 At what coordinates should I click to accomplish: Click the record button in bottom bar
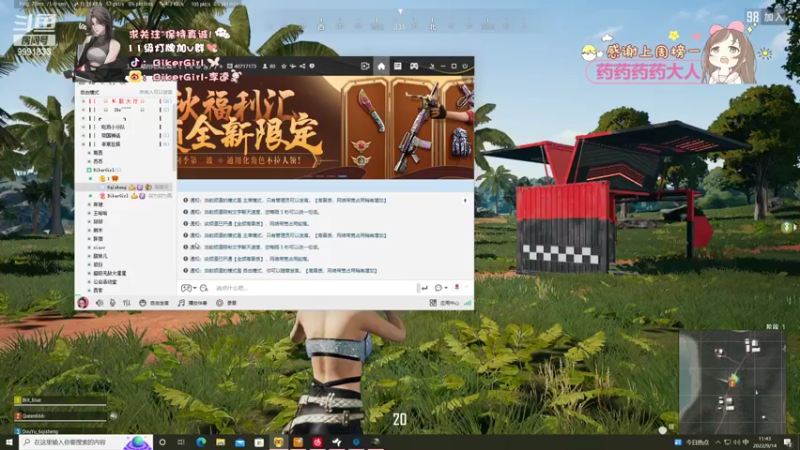coord(226,303)
